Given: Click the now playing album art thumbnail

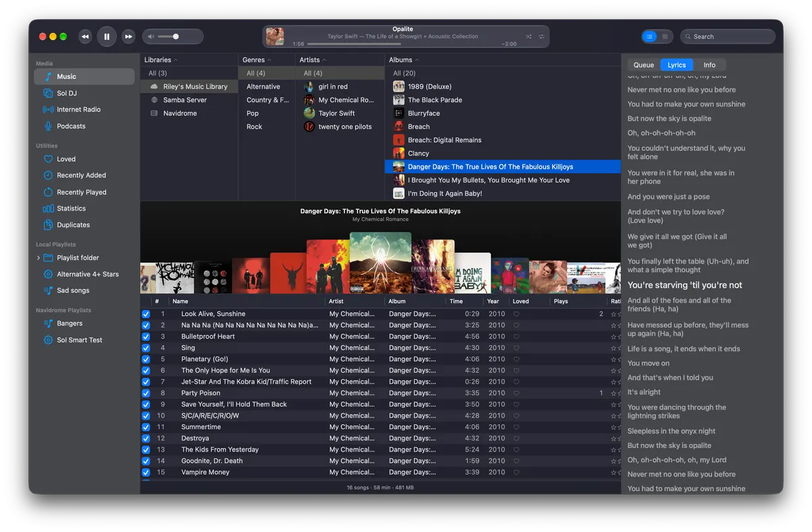Looking at the screenshot, I should point(275,37).
